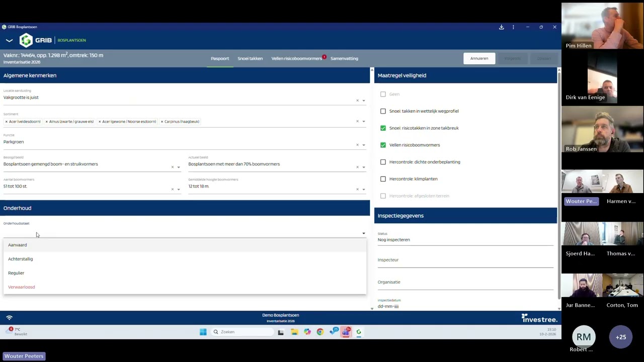Check Hercontrole: klimplanten
Image resolution: width=644 pixels, height=362 pixels.
(x=383, y=179)
